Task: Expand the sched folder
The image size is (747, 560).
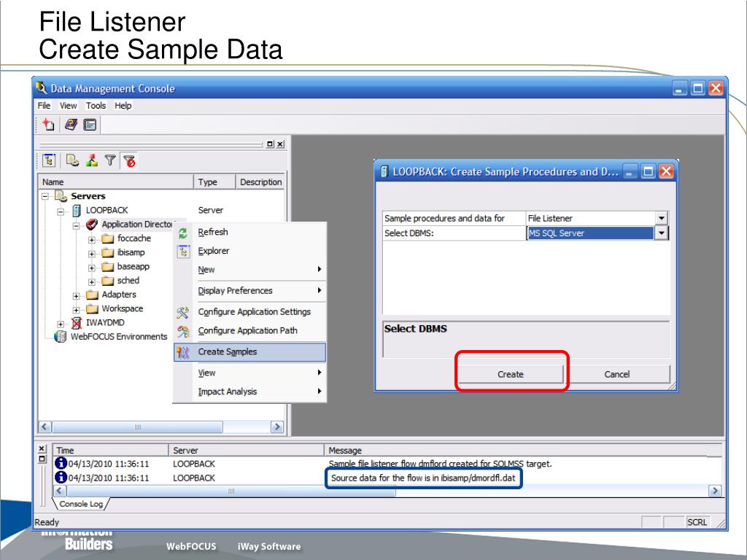Action: point(92,282)
